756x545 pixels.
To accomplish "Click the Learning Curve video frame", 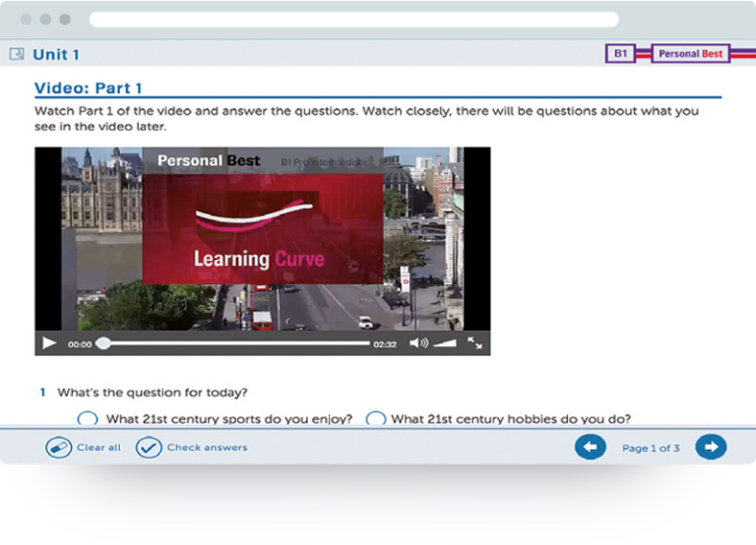I will 262,236.
